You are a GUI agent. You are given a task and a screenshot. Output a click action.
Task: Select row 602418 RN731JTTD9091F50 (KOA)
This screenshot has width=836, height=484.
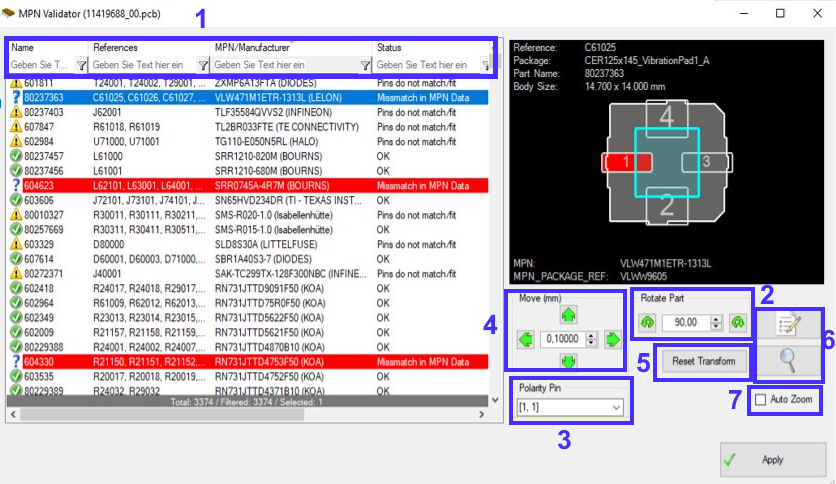coord(248,288)
